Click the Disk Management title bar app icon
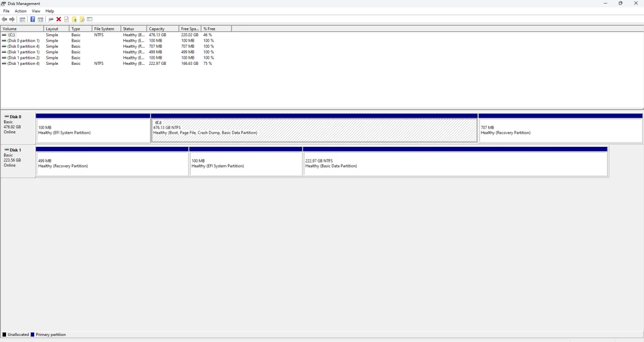This screenshot has height=342, width=644. click(x=4, y=4)
